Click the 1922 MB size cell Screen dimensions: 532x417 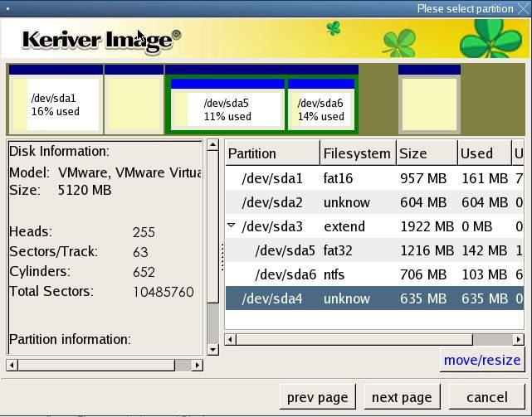coord(427,226)
